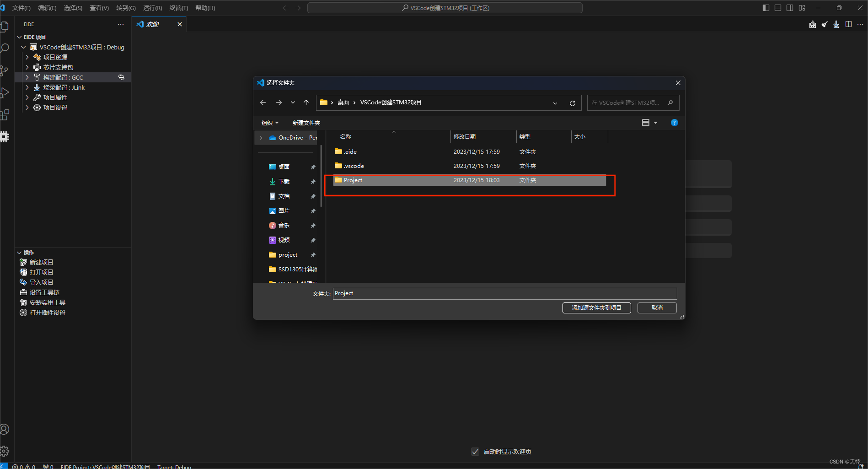Viewport: 868px width, 469px height.
Task: Expand 项目设置 tree node
Action: (27, 108)
